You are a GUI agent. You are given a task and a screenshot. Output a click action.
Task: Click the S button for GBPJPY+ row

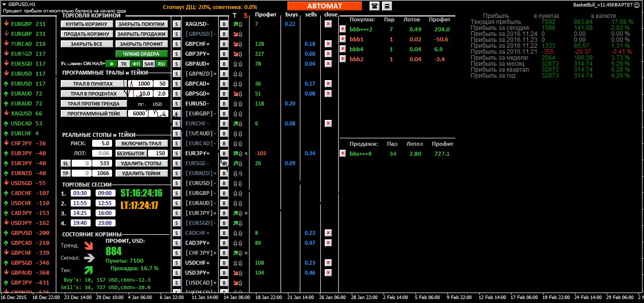click(x=176, y=54)
